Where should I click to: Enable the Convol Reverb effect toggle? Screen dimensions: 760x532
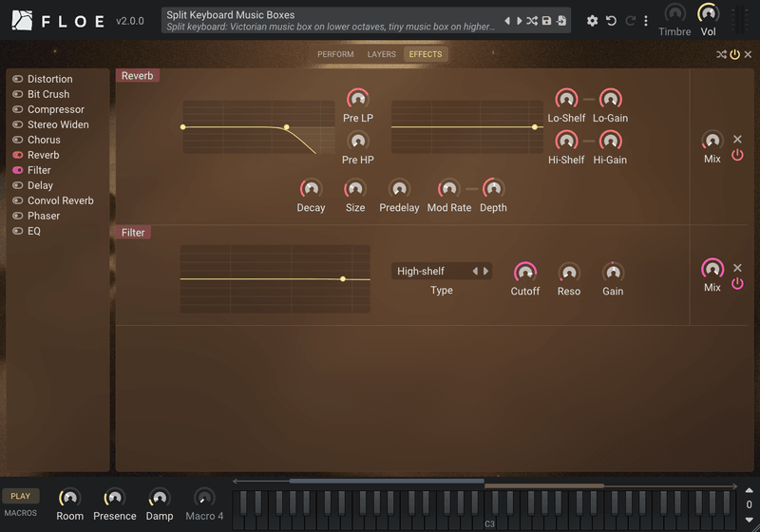(18, 200)
